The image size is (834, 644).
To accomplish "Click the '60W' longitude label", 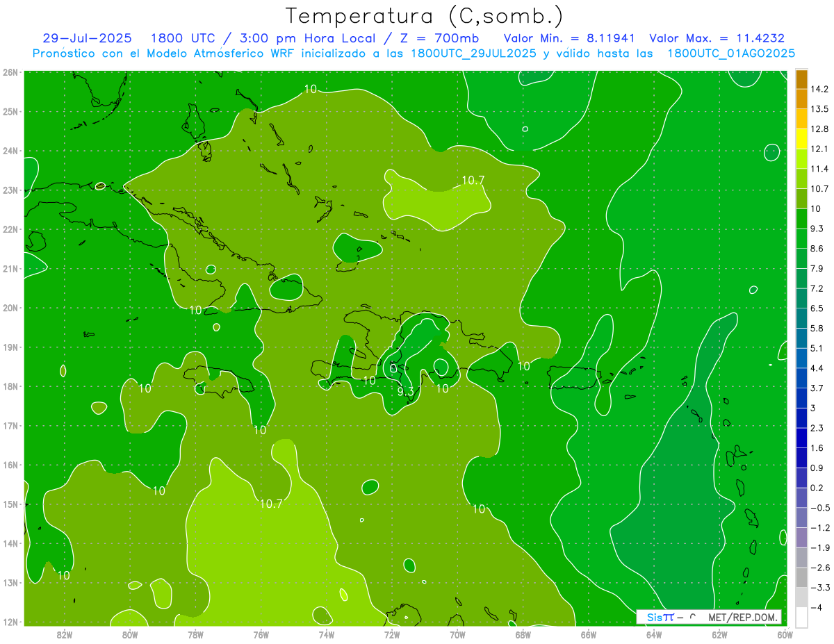I will (785, 634).
